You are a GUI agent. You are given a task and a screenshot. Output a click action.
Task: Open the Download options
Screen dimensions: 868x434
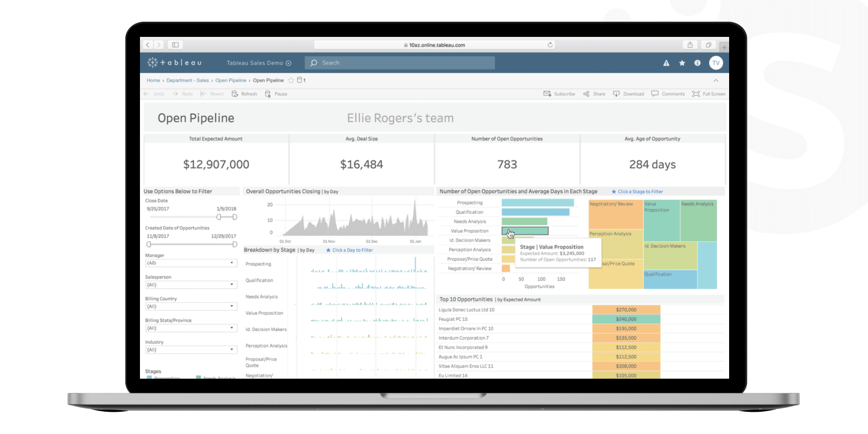coord(616,94)
